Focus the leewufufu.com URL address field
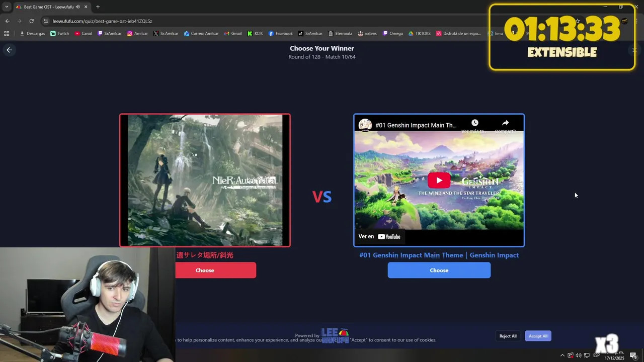Image resolution: width=644 pixels, height=362 pixels. [x=102, y=21]
